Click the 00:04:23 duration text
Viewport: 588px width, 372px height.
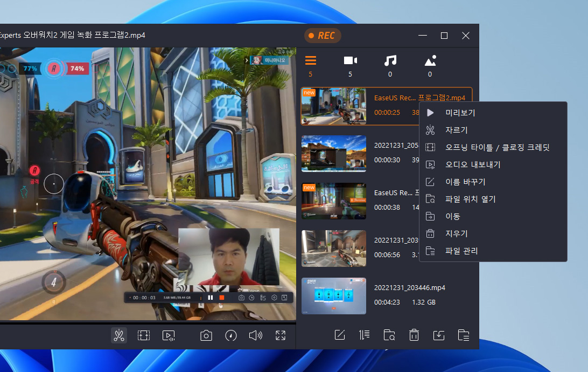(x=387, y=302)
